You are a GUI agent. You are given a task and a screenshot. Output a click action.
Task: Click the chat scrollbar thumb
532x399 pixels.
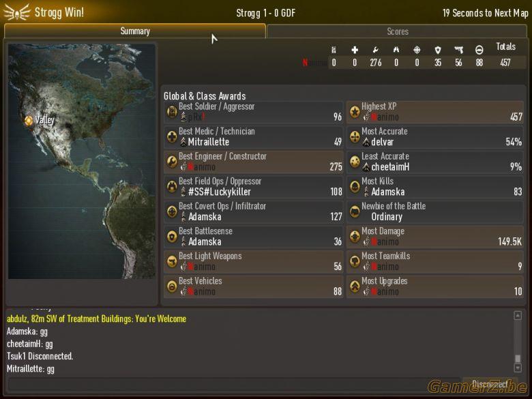tap(518, 359)
